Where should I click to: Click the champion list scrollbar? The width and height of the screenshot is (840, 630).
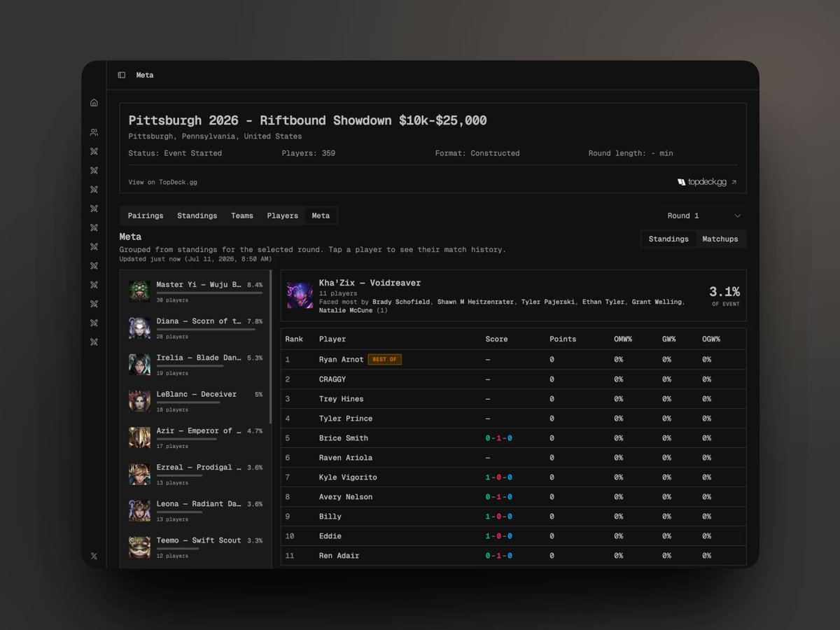coord(271,346)
